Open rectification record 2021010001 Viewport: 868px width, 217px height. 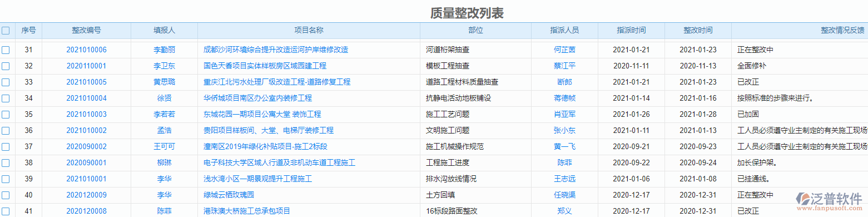point(86,179)
